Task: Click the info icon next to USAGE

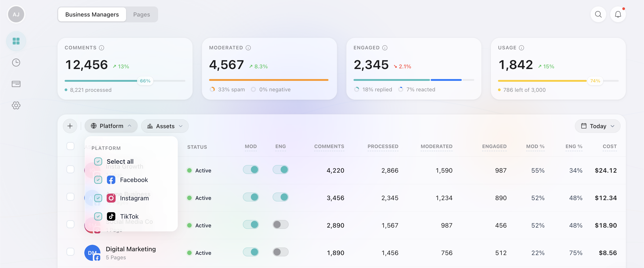Action: click(522, 48)
